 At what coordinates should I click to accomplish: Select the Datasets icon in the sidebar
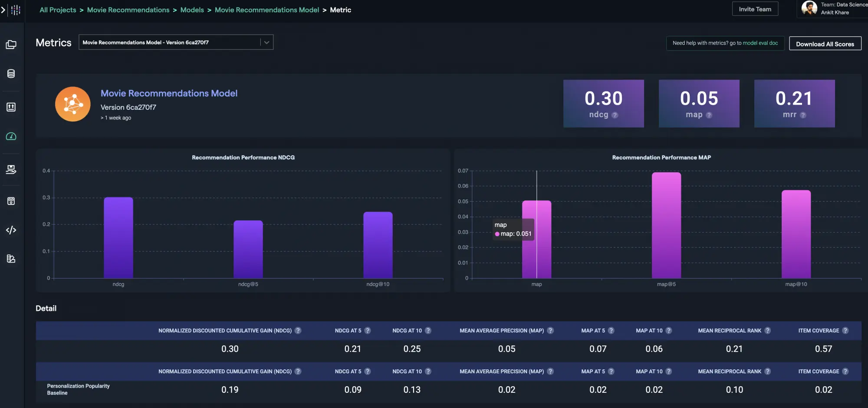click(12, 74)
